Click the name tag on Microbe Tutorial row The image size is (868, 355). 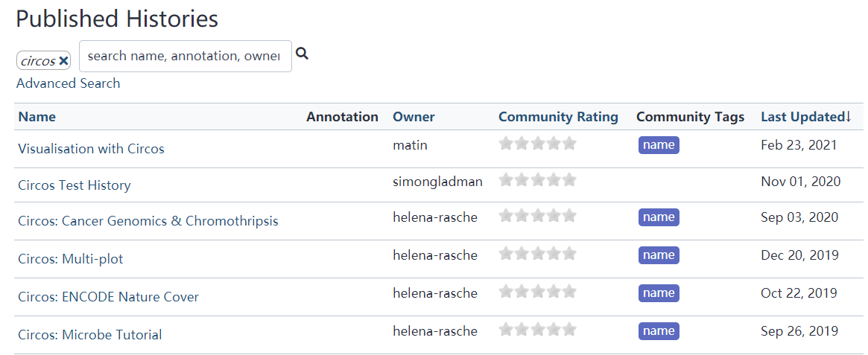(x=659, y=331)
